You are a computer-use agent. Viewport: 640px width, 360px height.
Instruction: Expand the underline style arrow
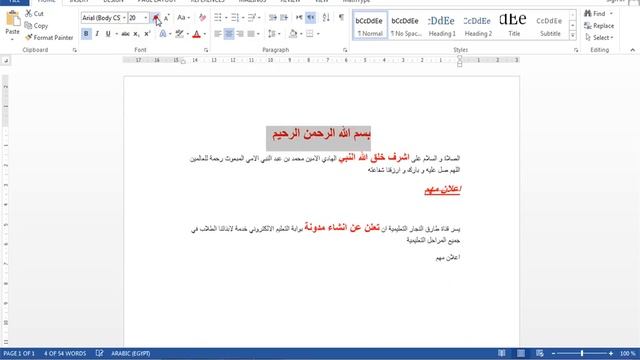tap(117, 34)
